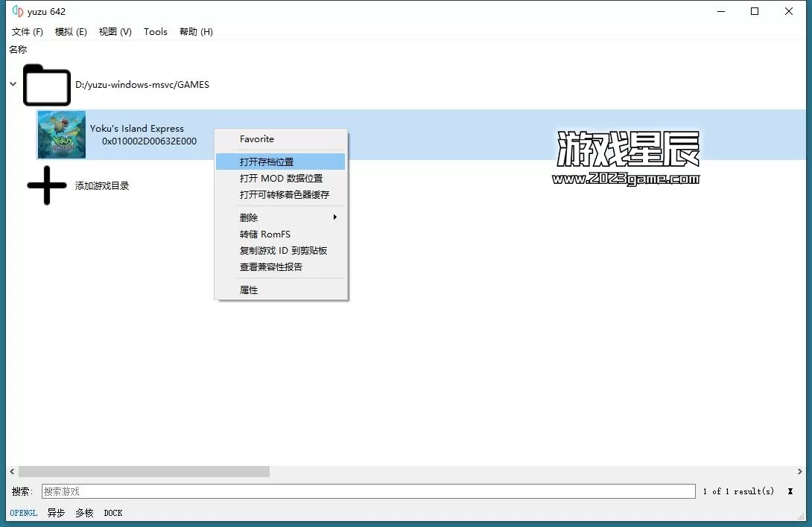Toggle the OPENGL graphics API status button
This screenshot has height=527, width=812.
tap(24, 513)
